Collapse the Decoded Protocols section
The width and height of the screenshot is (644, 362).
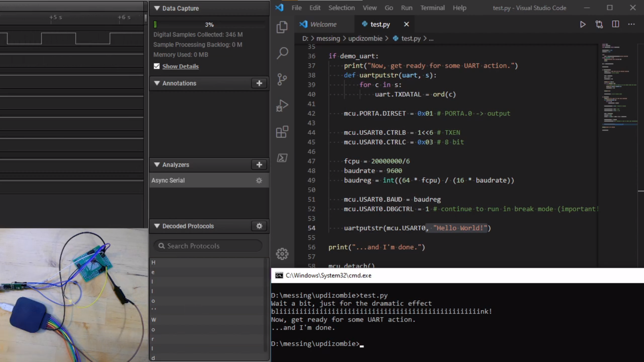pos(157,226)
